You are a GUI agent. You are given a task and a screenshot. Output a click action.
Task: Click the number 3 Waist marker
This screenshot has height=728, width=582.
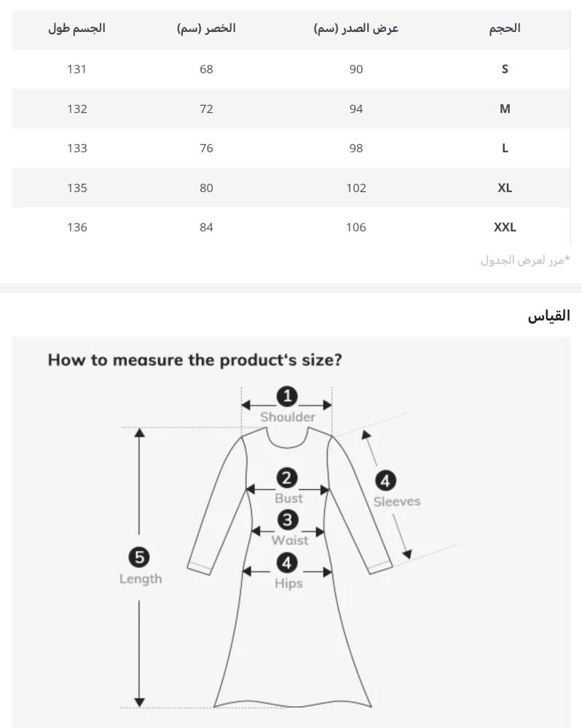click(x=288, y=521)
